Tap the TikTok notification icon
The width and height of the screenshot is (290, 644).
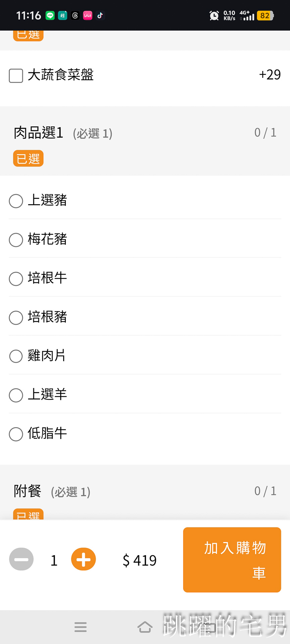pos(100,15)
